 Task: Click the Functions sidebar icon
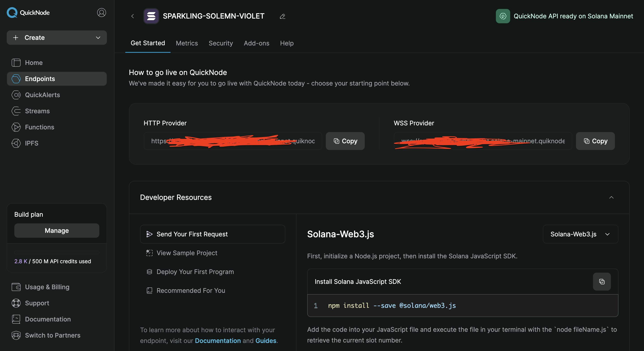16,127
